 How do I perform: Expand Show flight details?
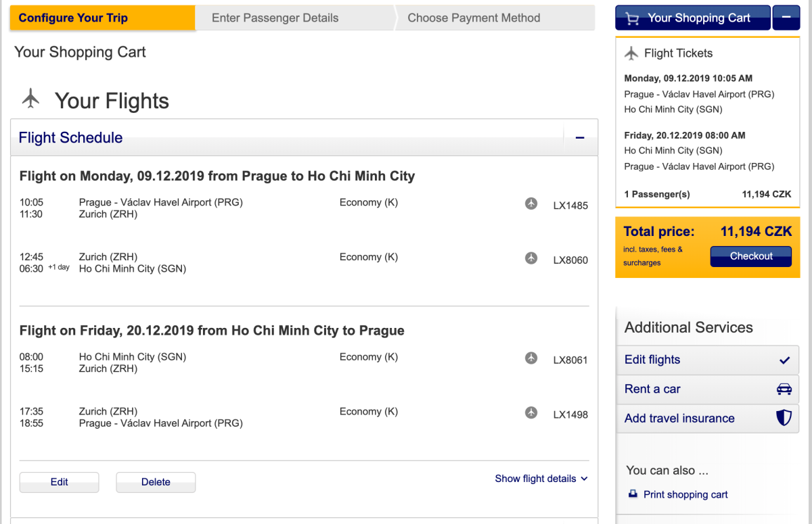coord(541,479)
